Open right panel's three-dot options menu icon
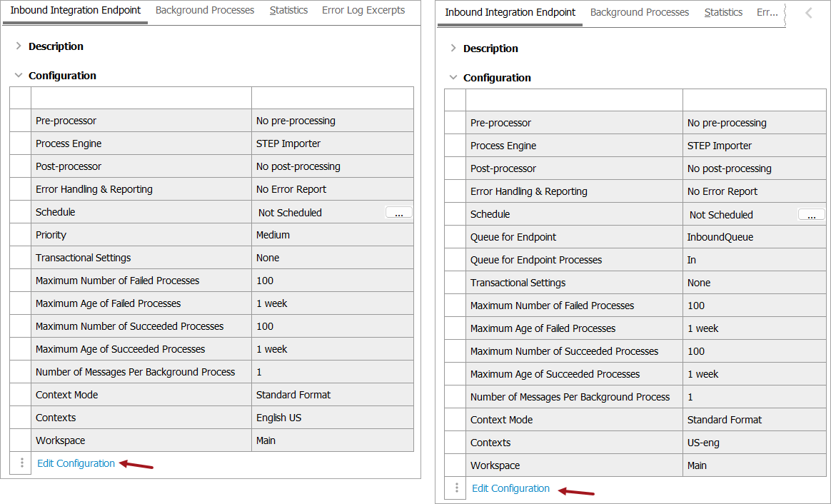 tap(455, 488)
